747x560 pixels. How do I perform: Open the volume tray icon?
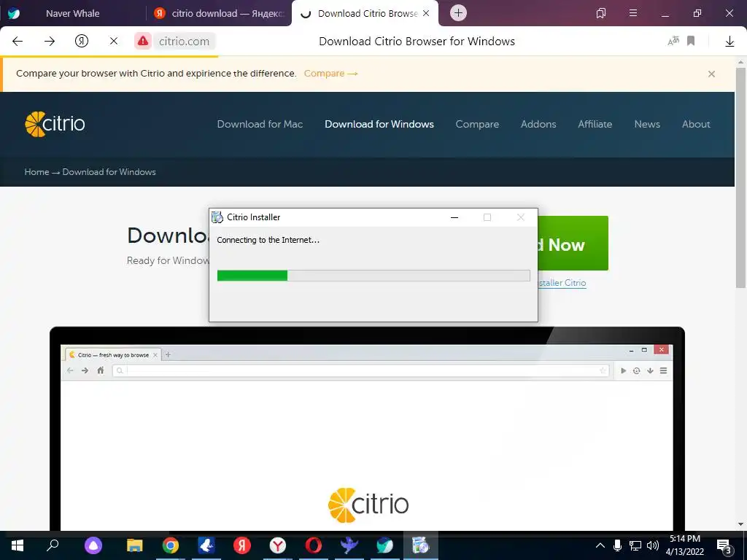[653, 545]
